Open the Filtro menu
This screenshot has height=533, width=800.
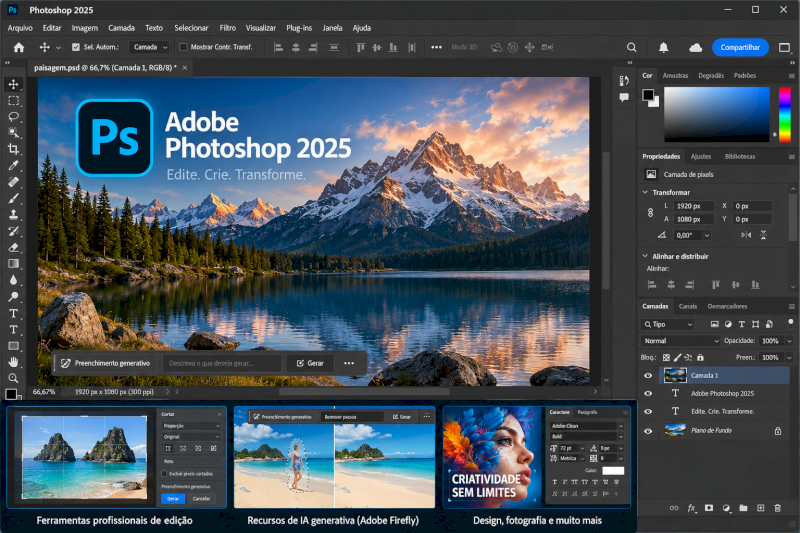click(228, 28)
